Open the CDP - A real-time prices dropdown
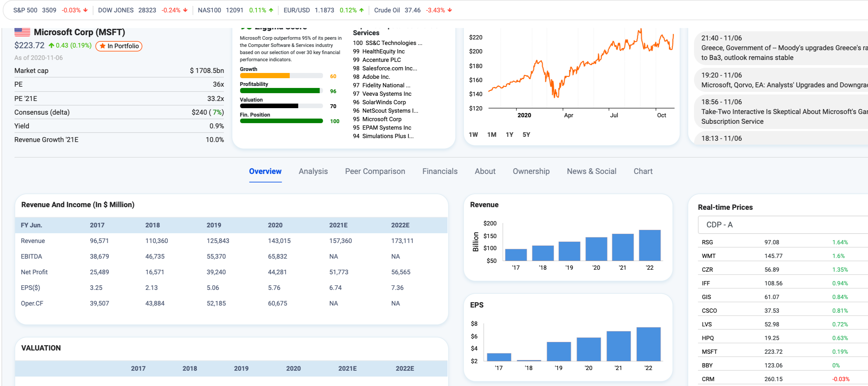Image resolution: width=868 pixels, height=386 pixels. tap(783, 224)
